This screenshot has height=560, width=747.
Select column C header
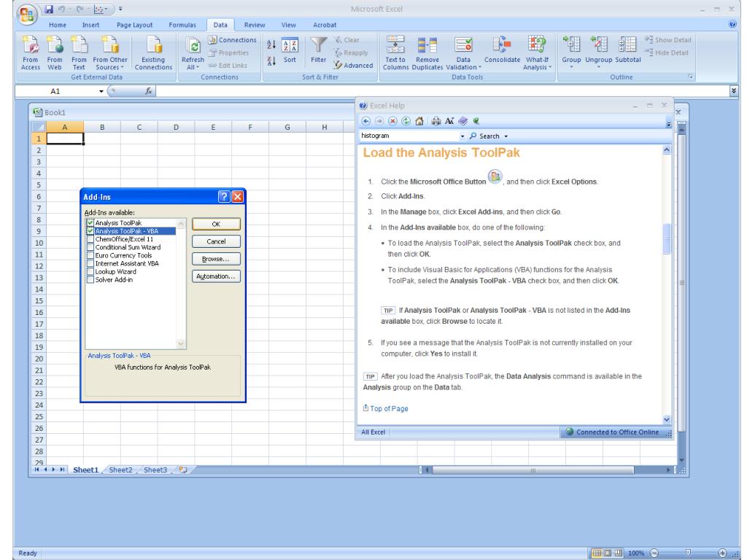click(139, 127)
